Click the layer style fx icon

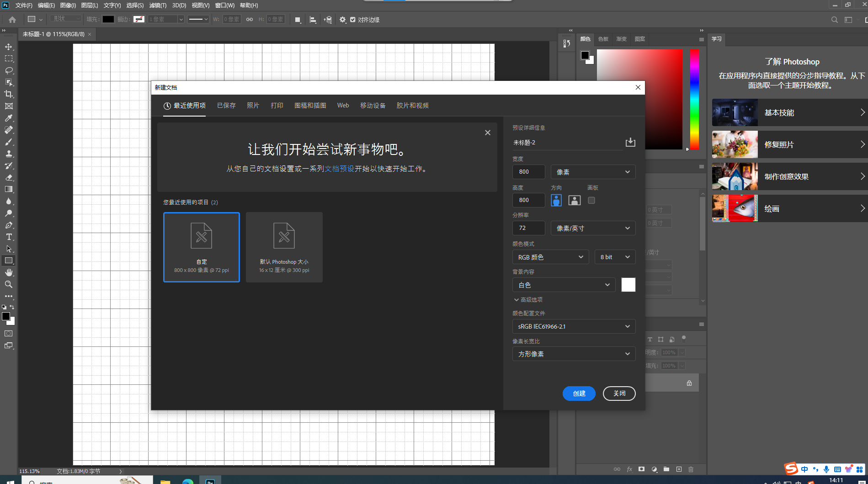point(629,469)
